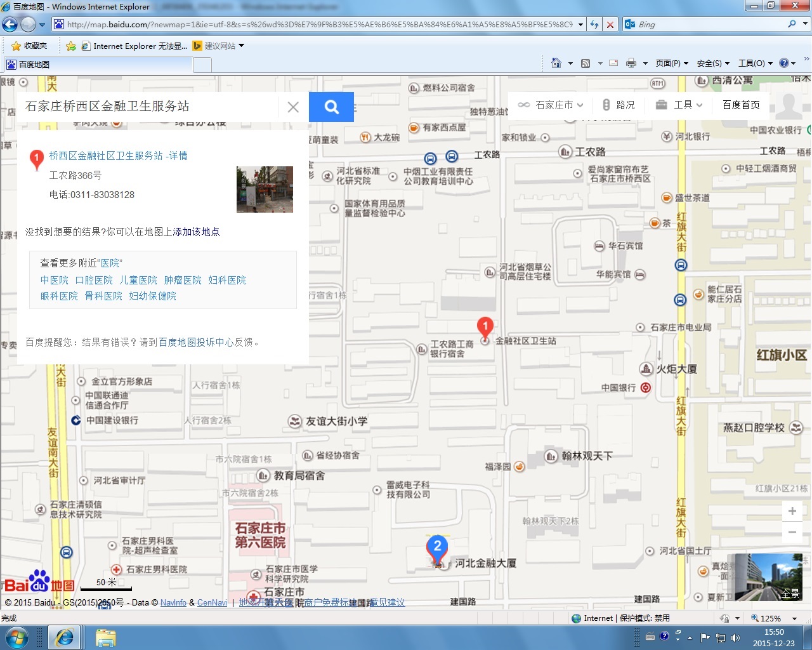Click the IE print icon
This screenshot has width=812, height=650.
(x=631, y=63)
